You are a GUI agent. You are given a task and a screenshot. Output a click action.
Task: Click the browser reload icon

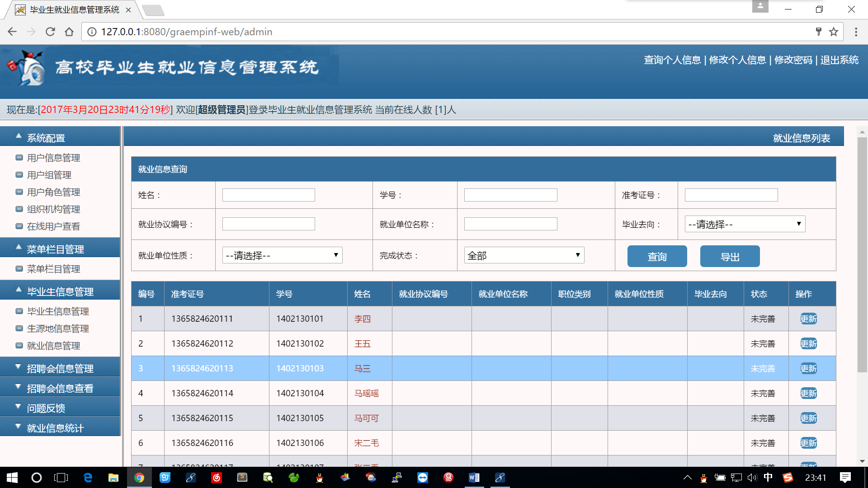(50, 32)
